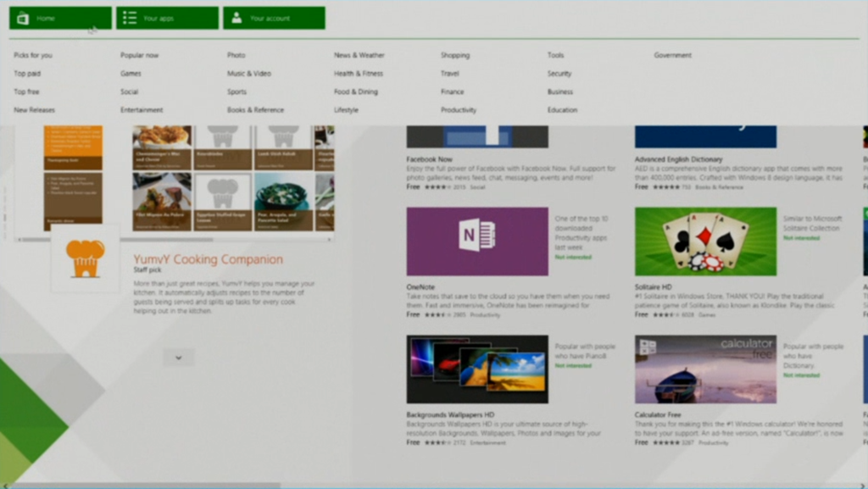Open the OneNote app tile
The image size is (868, 489).
point(477,242)
